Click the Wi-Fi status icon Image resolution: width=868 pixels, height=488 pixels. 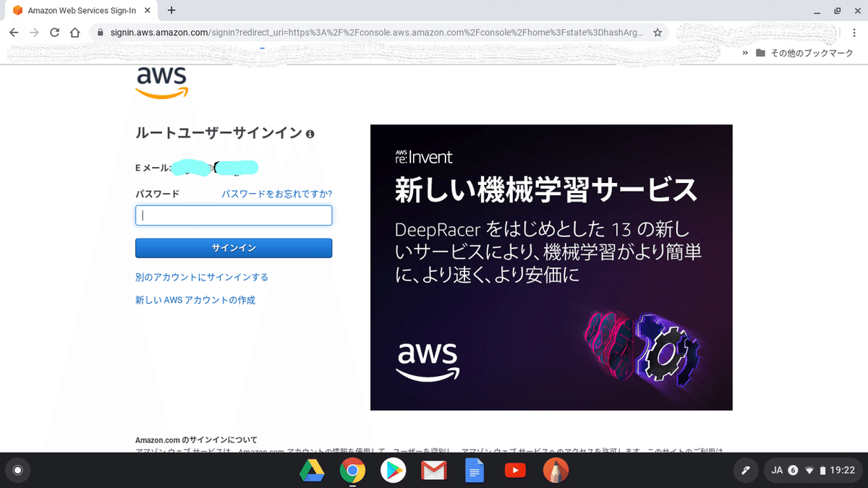[809, 471]
